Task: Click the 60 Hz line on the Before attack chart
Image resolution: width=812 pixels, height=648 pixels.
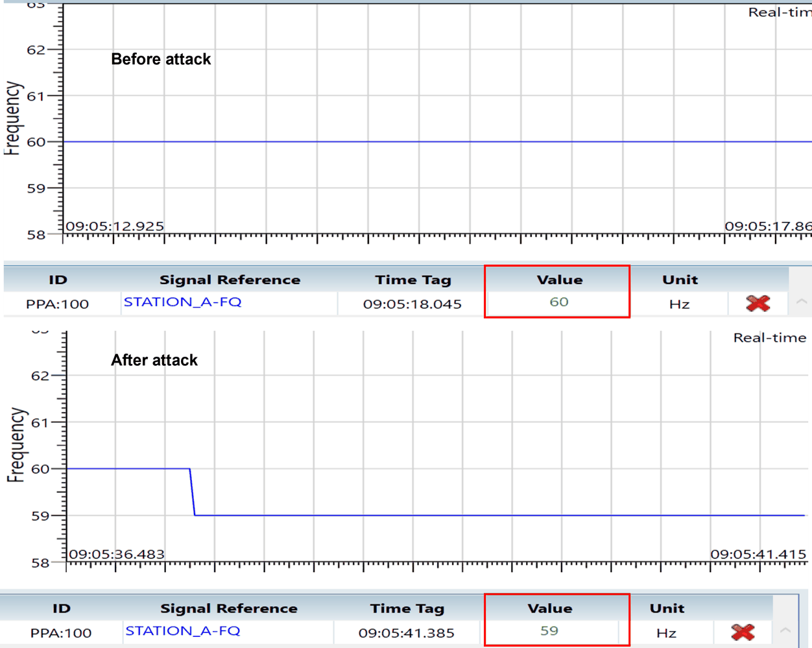Action: tap(438, 141)
